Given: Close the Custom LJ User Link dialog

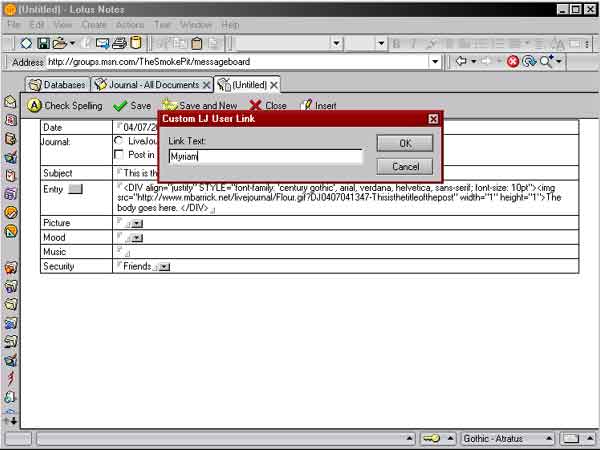Looking at the screenshot, I should click(433, 119).
